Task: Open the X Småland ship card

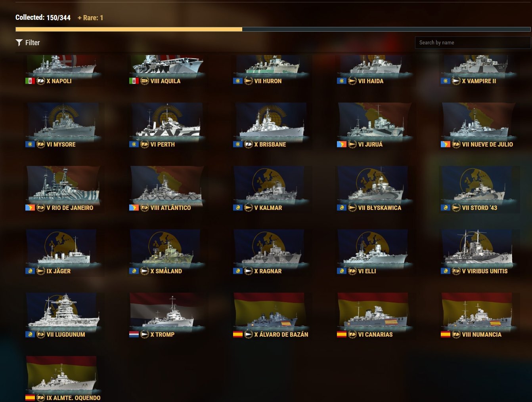Action: tap(166, 252)
